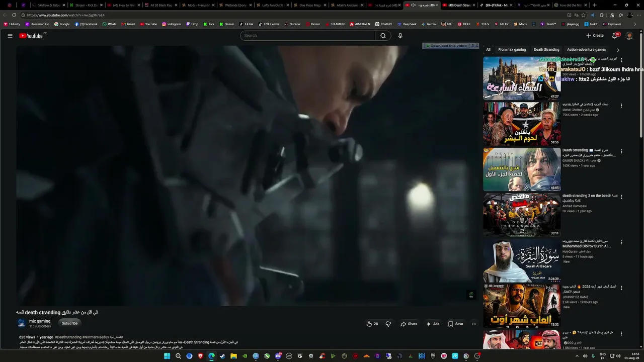The width and height of the screenshot is (644, 362).
Task: Click the DeepSeek bookmark
Action: (x=407, y=24)
